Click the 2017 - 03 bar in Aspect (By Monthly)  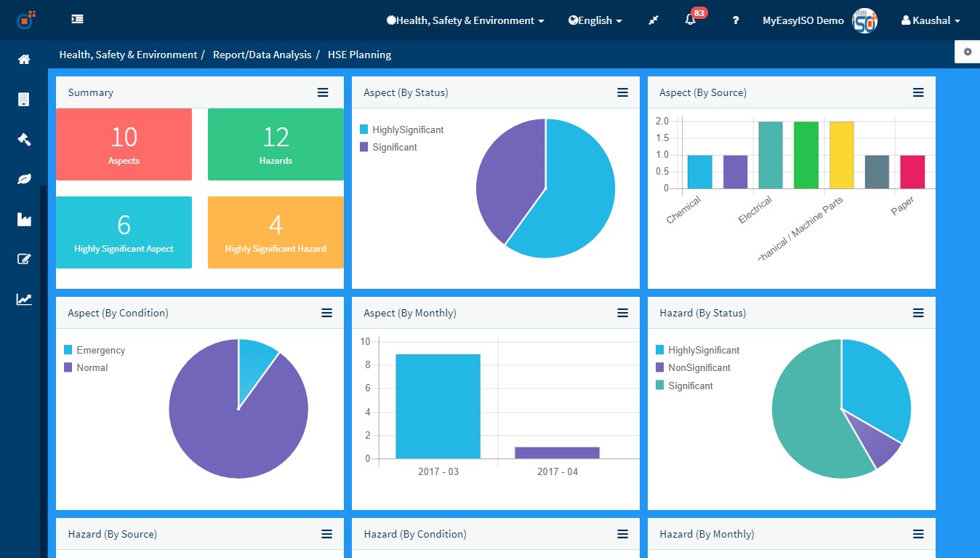[x=438, y=406]
